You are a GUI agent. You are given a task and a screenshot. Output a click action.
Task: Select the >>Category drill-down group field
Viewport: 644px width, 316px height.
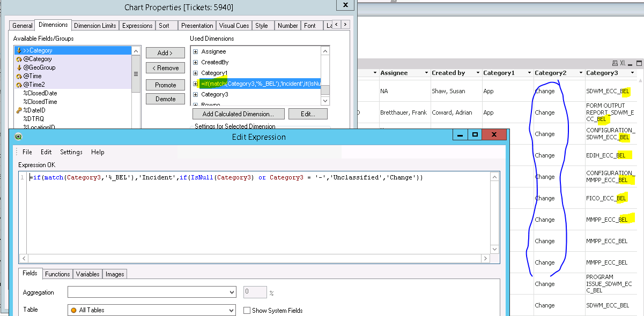[x=72, y=50]
